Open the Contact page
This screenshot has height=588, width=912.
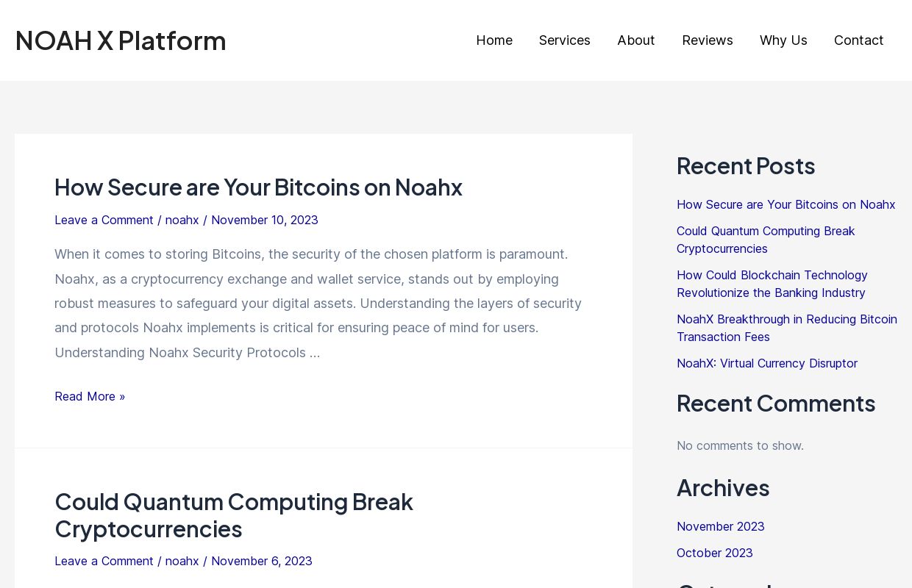(858, 40)
